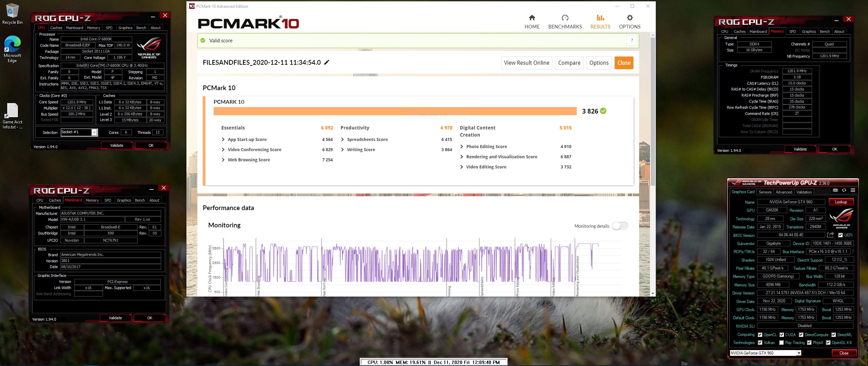This screenshot has height=366, width=868.
Task: Toggle the DirectML checkbox
Action: click(833, 334)
